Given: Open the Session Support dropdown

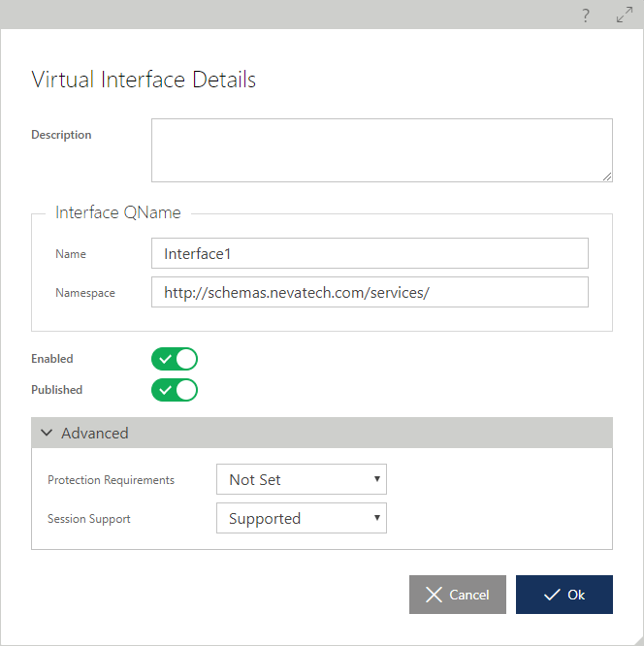Looking at the screenshot, I should pos(302,518).
